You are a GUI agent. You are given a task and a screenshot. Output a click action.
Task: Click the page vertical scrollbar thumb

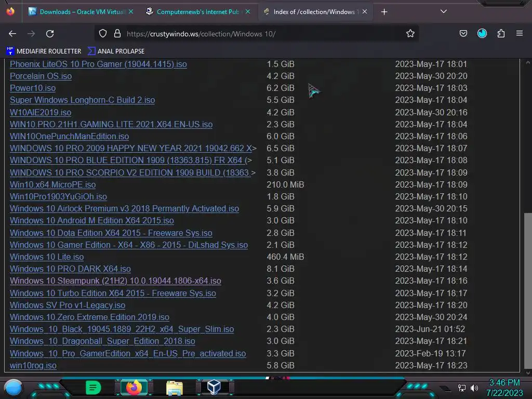(528, 290)
